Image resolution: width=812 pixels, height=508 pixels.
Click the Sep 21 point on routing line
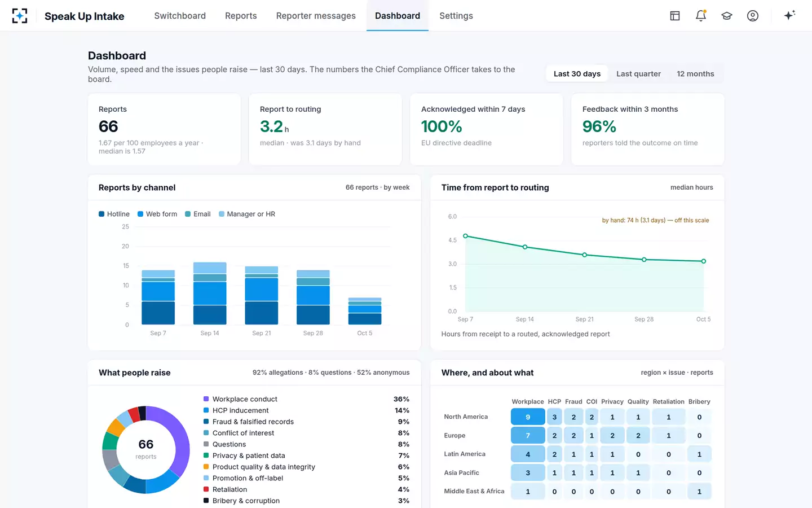click(x=585, y=255)
